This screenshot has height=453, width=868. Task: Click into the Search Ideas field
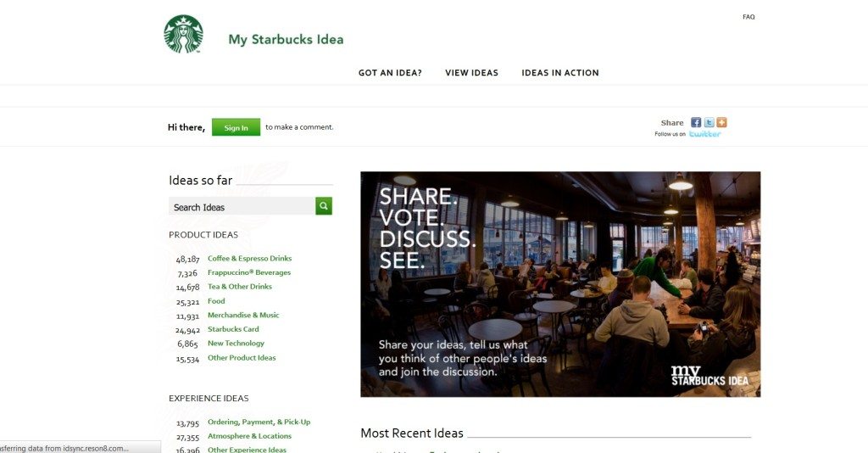click(x=242, y=206)
